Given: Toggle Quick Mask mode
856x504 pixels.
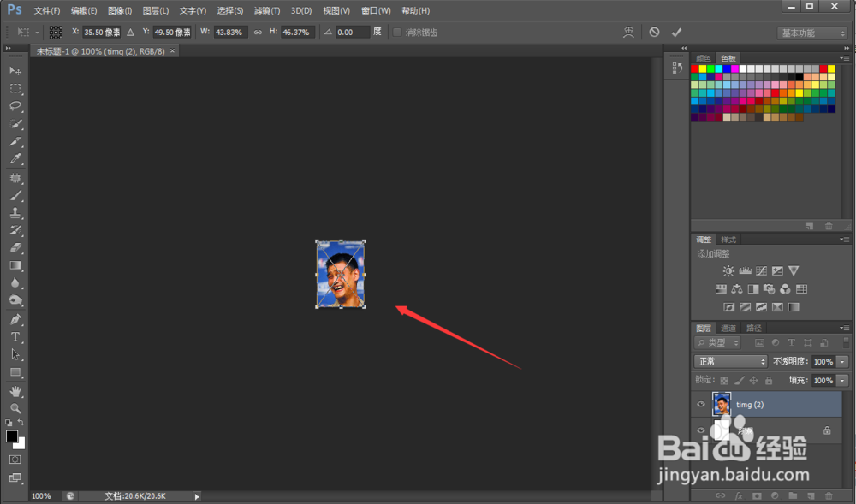Looking at the screenshot, I should [15, 460].
